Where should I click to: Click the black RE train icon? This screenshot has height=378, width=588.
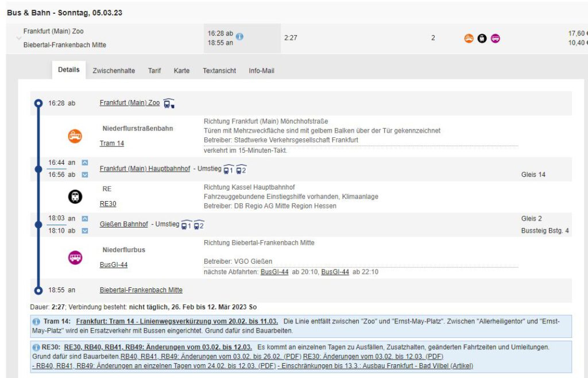pos(75,196)
